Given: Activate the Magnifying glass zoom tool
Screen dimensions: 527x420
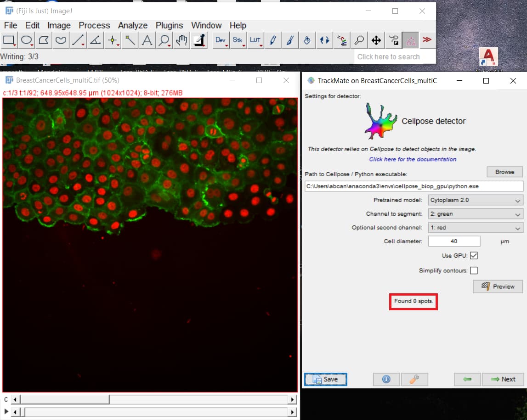Looking at the screenshot, I should [164, 40].
